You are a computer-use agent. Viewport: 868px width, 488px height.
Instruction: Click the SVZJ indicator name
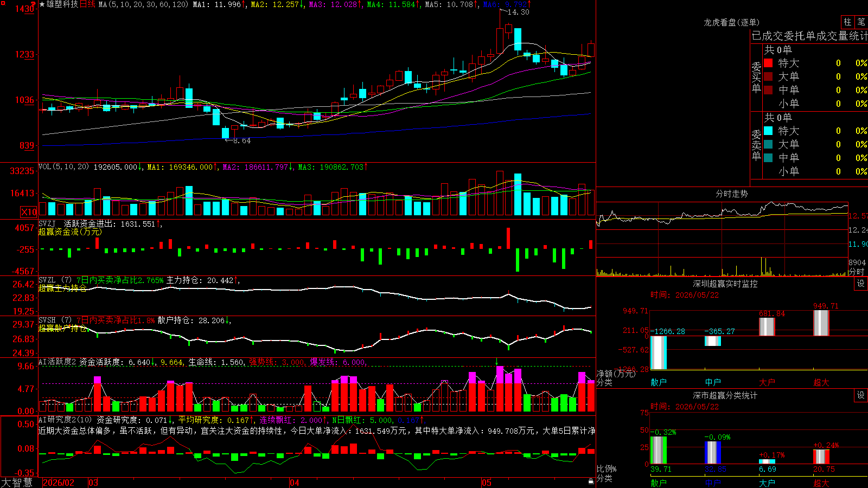point(47,223)
